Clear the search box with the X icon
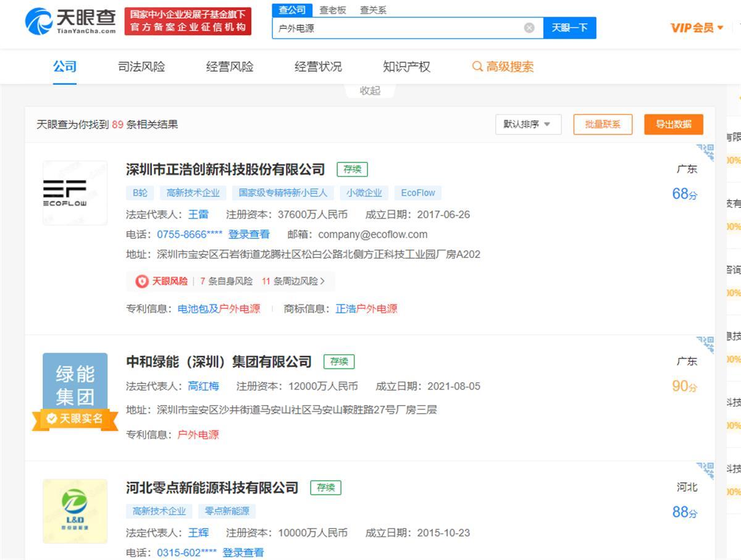This screenshot has height=560, width=741. click(x=529, y=28)
